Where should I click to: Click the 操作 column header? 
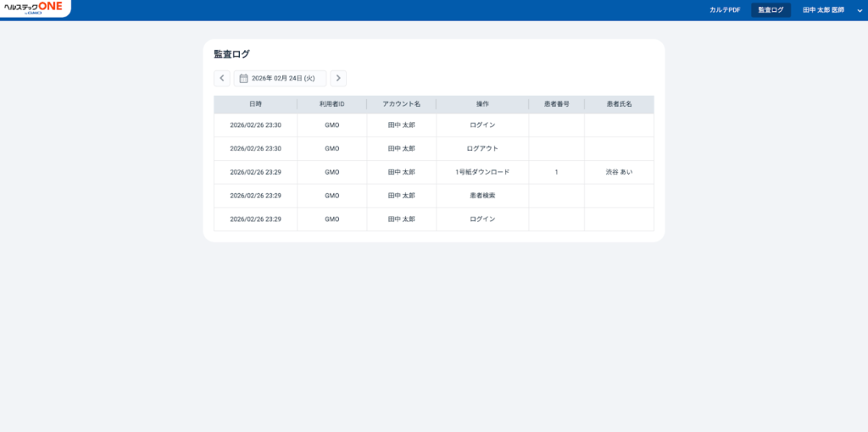pyautogui.click(x=482, y=104)
